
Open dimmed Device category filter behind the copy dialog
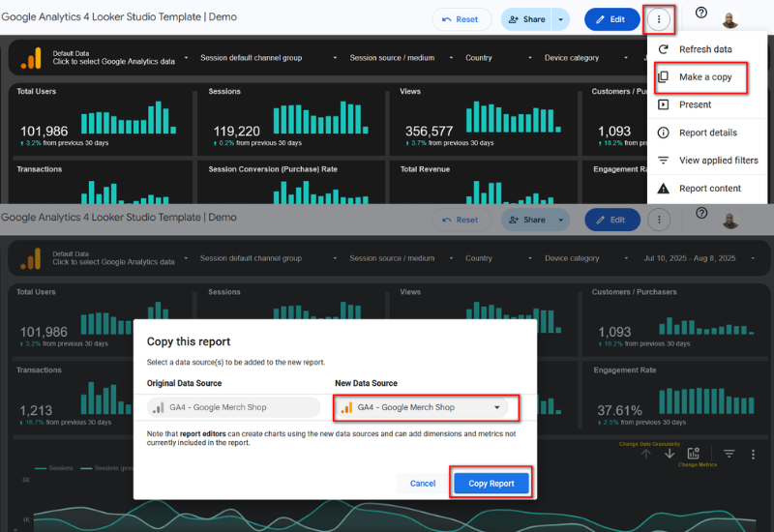click(x=586, y=258)
